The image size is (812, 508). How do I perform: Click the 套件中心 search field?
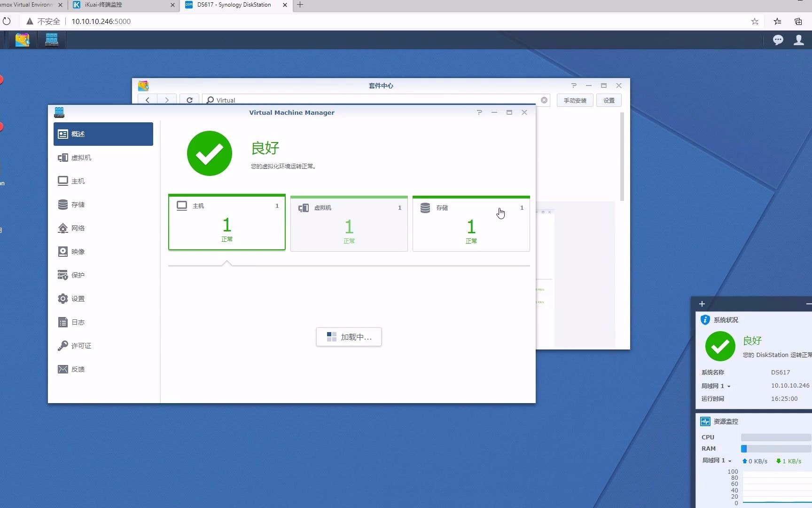click(x=376, y=100)
